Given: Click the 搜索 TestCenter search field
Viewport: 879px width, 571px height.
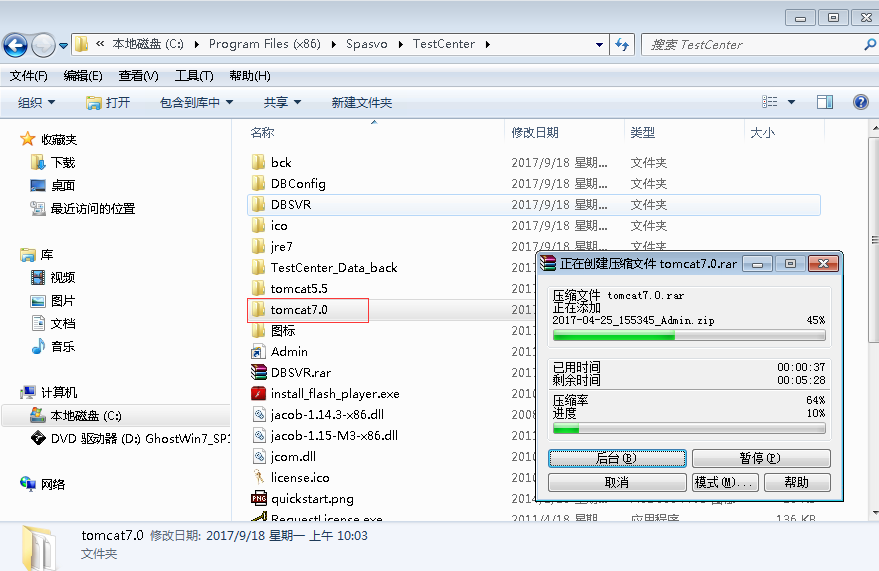Looking at the screenshot, I should pos(745,45).
